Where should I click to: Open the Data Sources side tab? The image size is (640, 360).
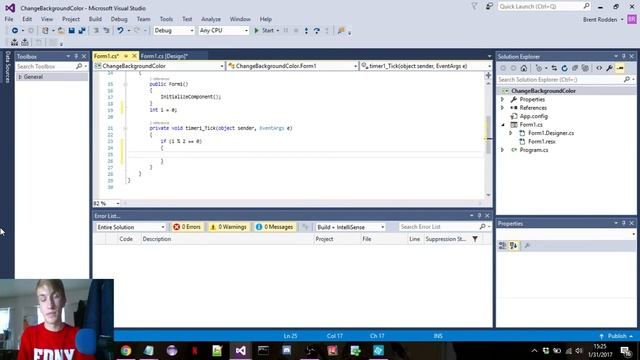tap(7, 67)
